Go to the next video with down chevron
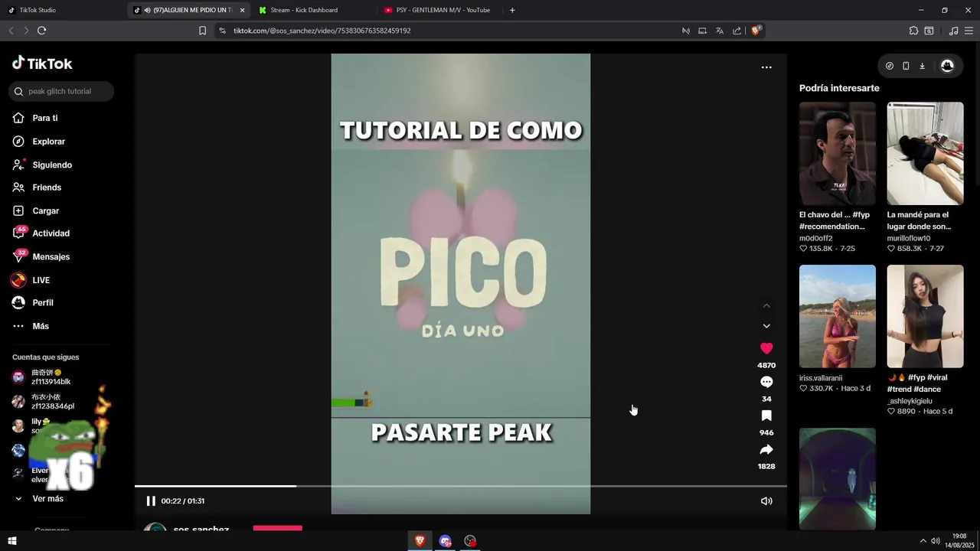 click(x=766, y=326)
